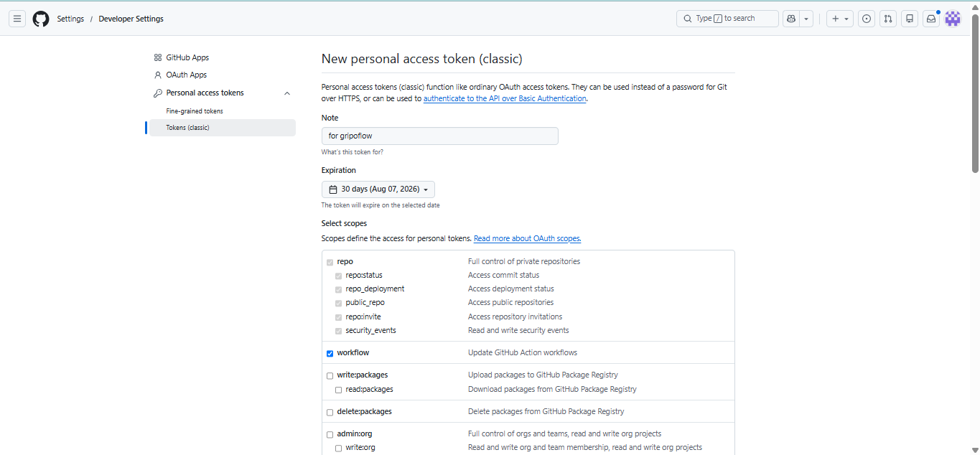Image resolution: width=980 pixels, height=455 pixels.
Task: Open the user avatar menu
Action: (x=953, y=19)
